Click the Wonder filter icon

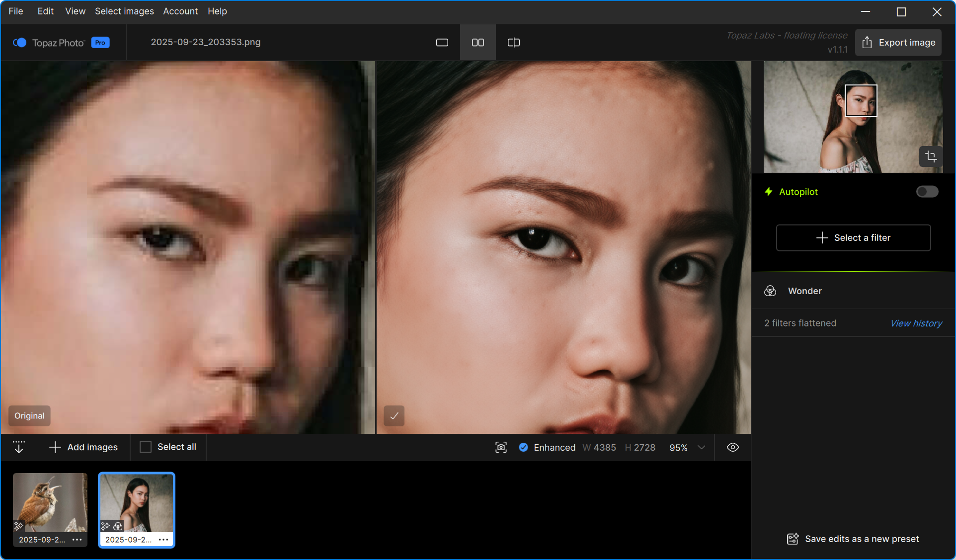pyautogui.click(x=770, y=291)
